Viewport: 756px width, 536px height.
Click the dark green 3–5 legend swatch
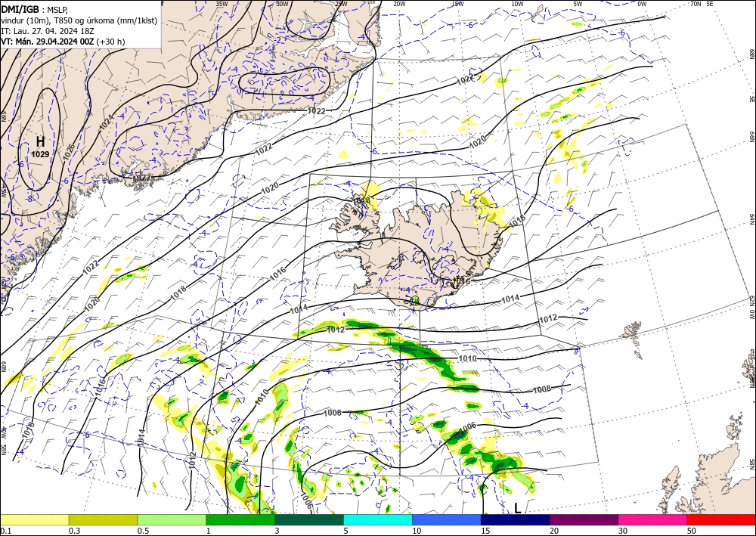coord(309,519)
